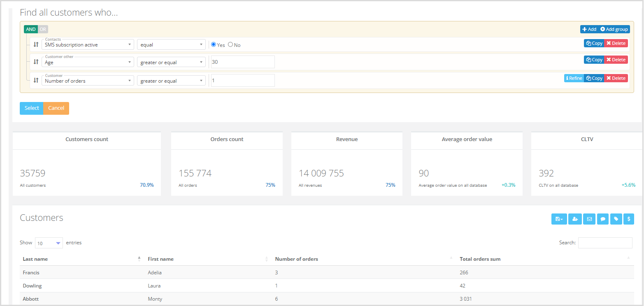The height and width of the screenshot is (306, 644).
Task: Click the sort handle on the Age rule
Action: (36, 62)
